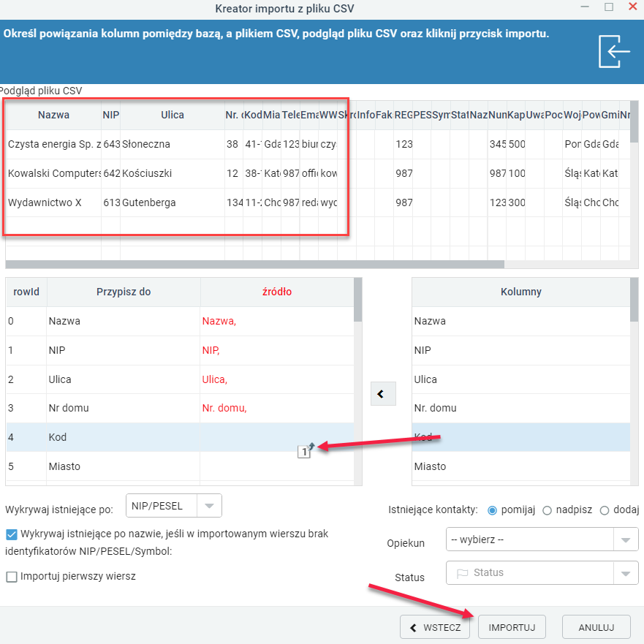Select Miasto in Kolumny list
Viewport: 644px width, 644px height.
click(x=520, y=466)
